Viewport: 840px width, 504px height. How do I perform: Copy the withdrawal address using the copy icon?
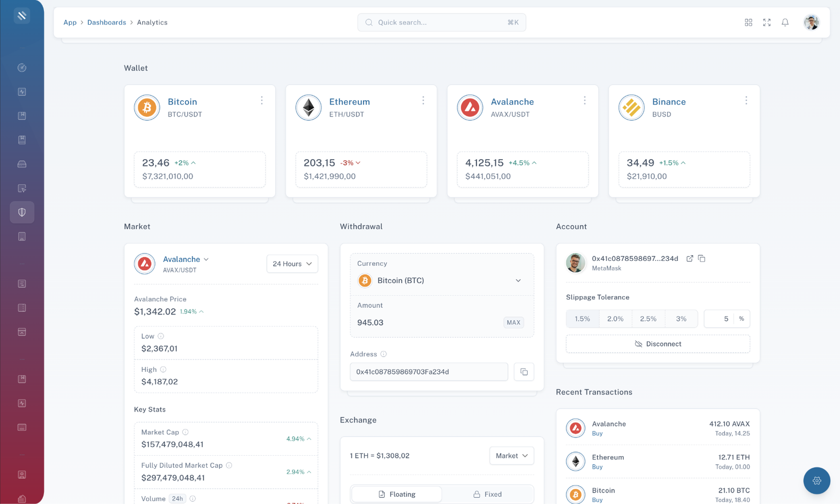click(x=523, y=372)
